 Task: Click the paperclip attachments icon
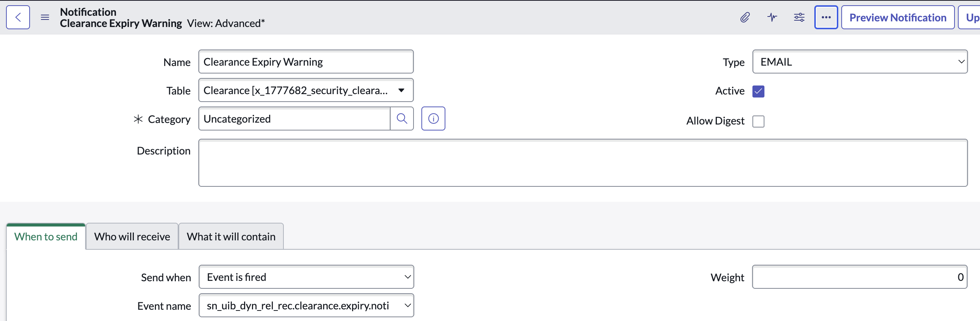coord(745,18)
